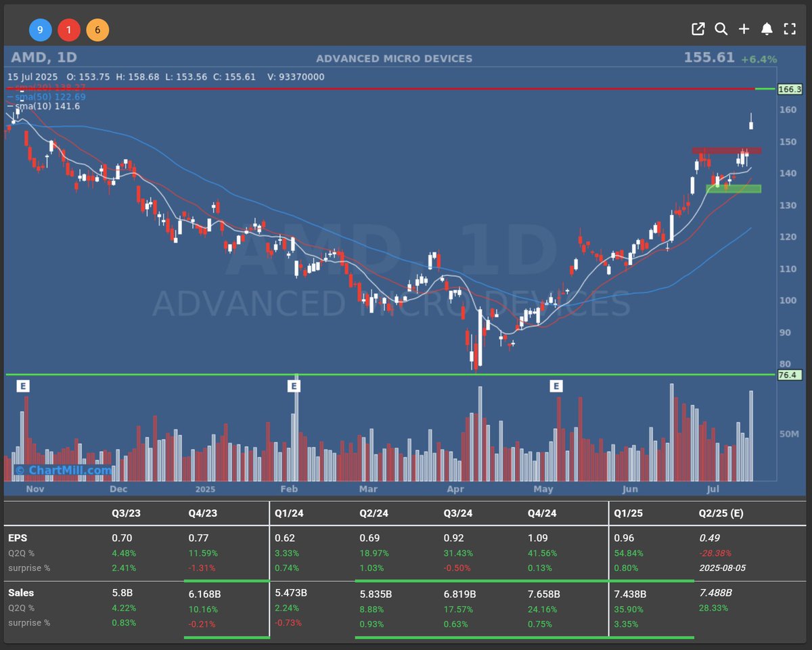Click the 54.84% EPS growth value
Screen dimensions: 812x650
pos(630,553)
